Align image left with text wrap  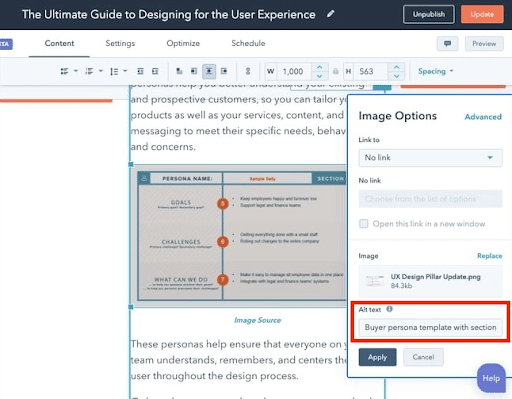pyautogui.click(x=194, y=71)
